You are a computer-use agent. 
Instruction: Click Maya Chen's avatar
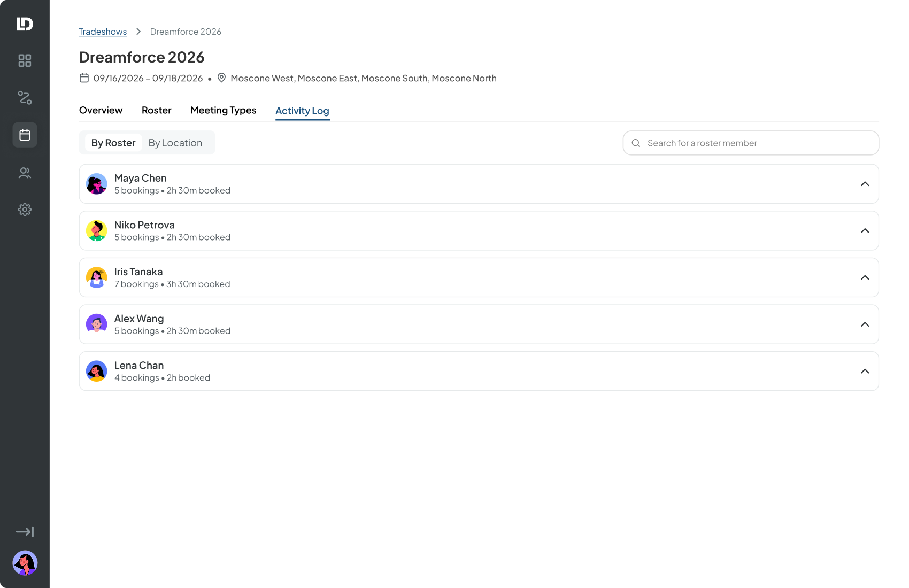pos(97,184)
